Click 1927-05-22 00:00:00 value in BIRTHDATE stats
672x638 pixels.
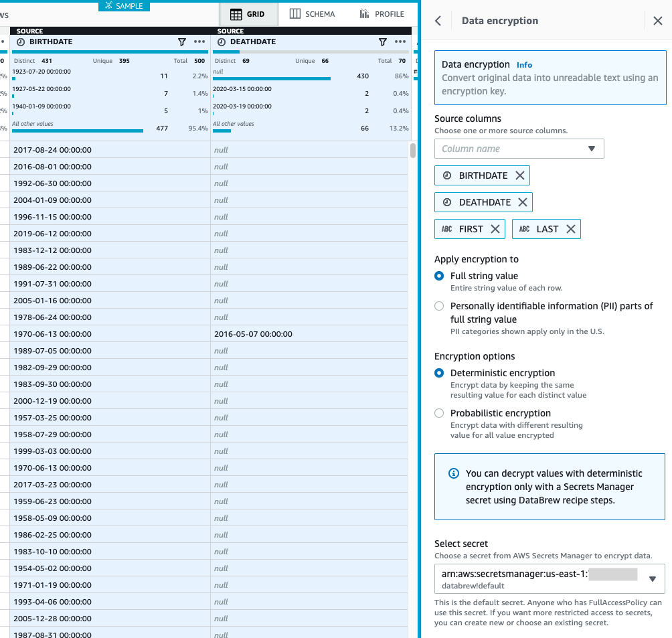41,89
